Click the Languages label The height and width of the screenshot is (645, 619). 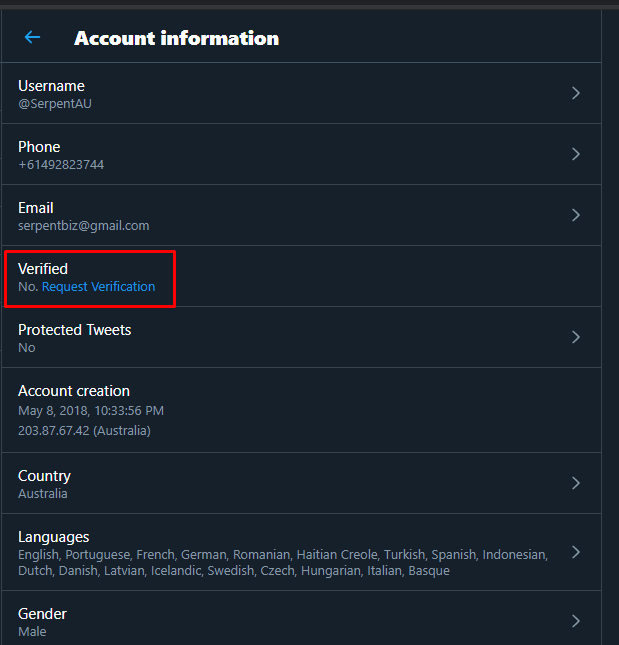(54, 537)
